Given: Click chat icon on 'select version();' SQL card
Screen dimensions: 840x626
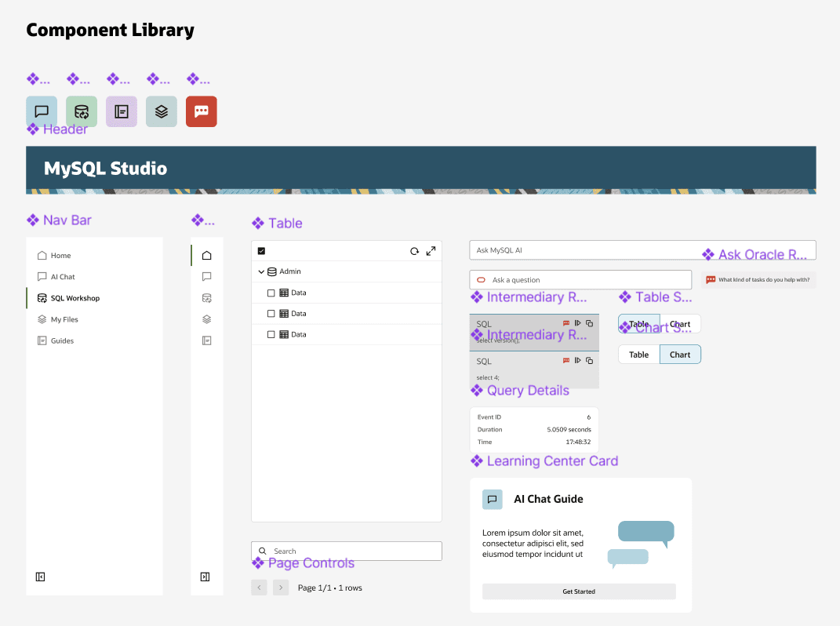Looking at the screenshot, I should click(566, 323).
